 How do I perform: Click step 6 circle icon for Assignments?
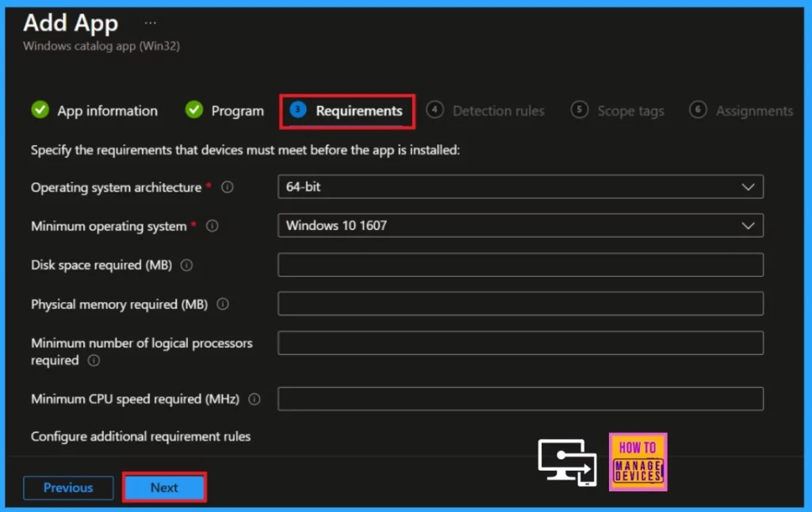click(698, 109)
